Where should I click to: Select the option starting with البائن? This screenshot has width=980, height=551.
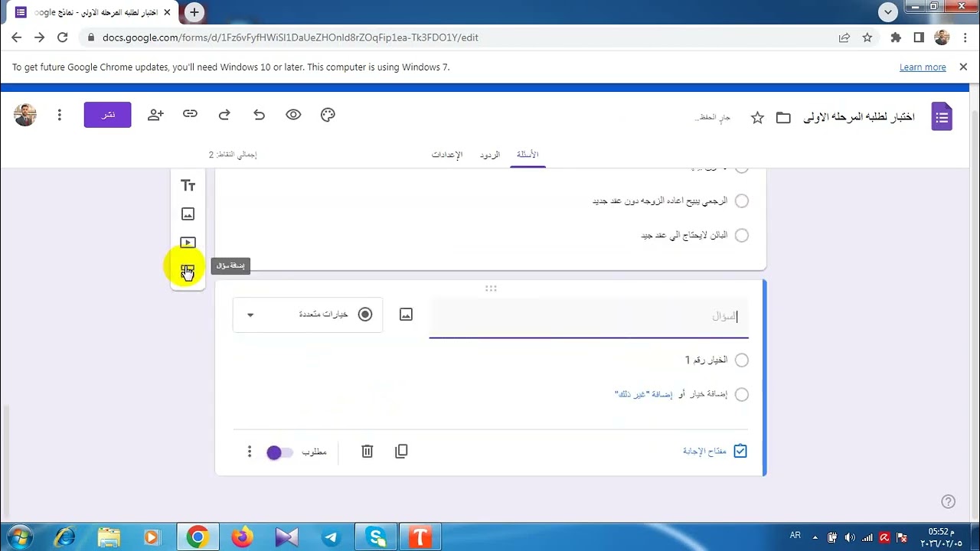coord(741,236)
